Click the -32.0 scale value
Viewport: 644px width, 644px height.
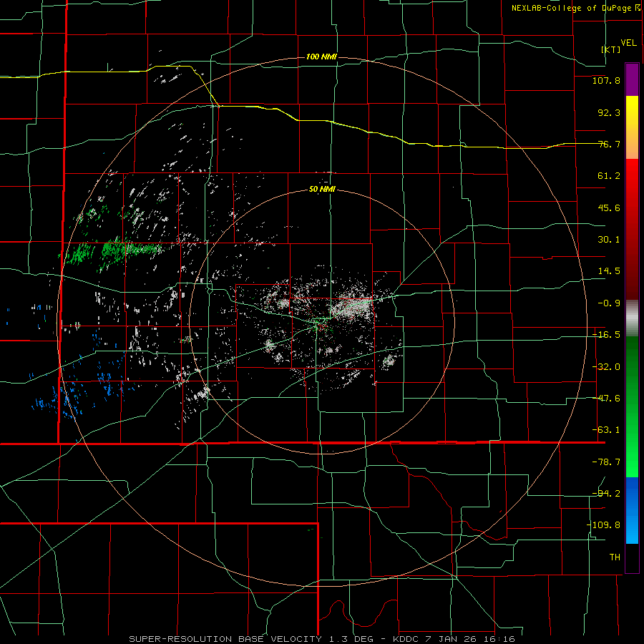[606, 367]
